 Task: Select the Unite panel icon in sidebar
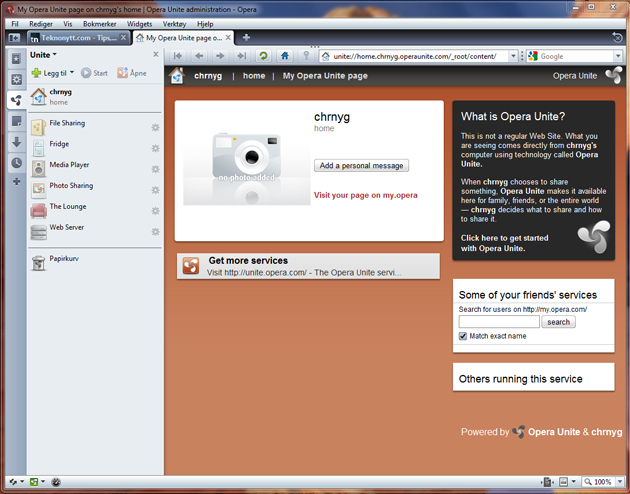click(x=16, y=100)
